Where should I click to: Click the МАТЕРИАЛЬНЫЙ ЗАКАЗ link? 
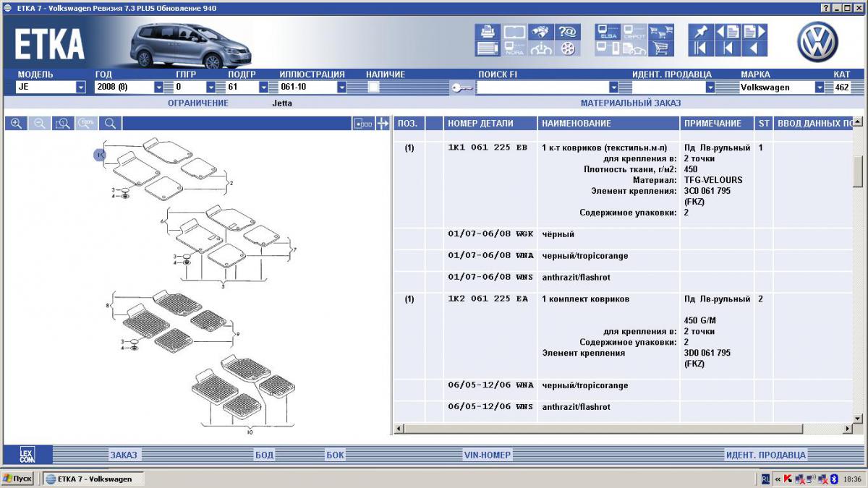point(631,103)
